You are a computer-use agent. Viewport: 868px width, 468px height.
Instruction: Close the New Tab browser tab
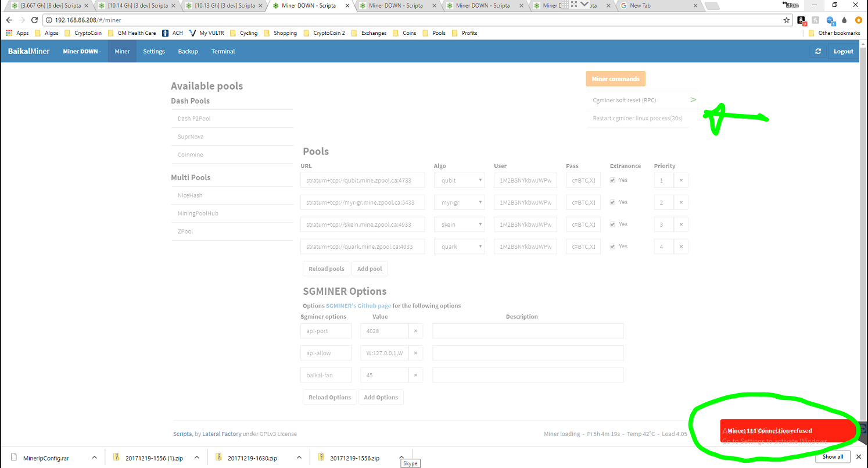click(694, 5)
